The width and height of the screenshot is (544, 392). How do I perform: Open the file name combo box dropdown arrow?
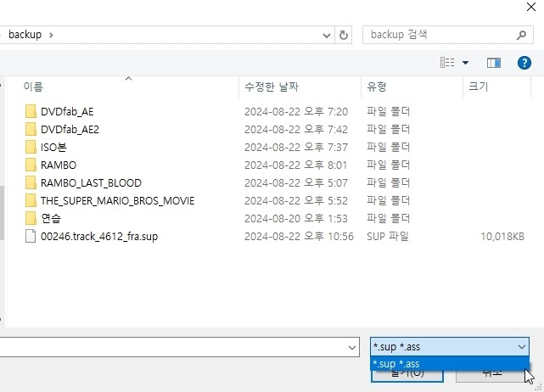[x=352, y=348]
